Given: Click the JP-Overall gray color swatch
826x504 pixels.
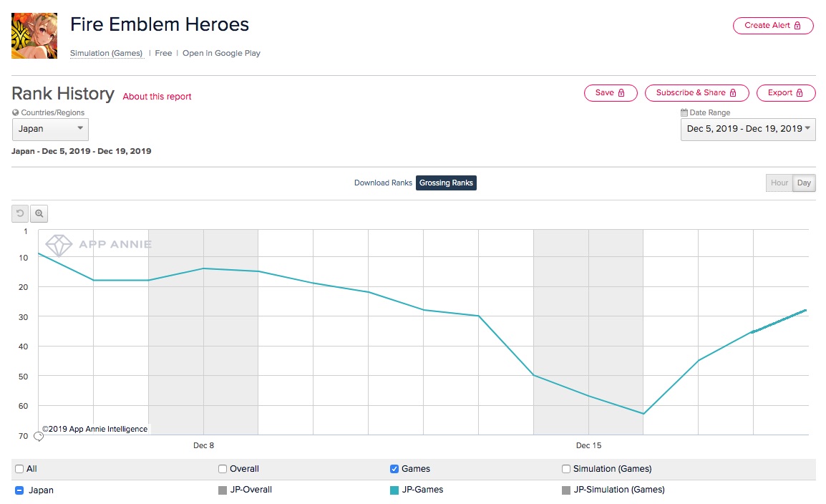Looking at the screenshot, I should pos(223,490).
